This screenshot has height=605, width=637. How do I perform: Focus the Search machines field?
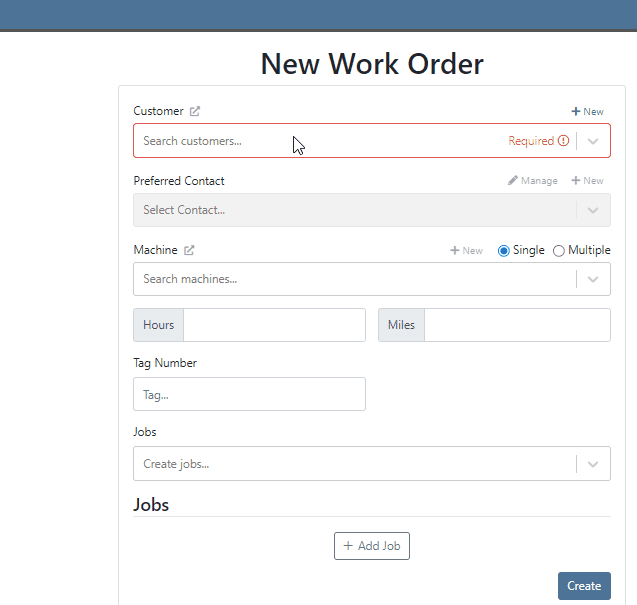(372, 279)
